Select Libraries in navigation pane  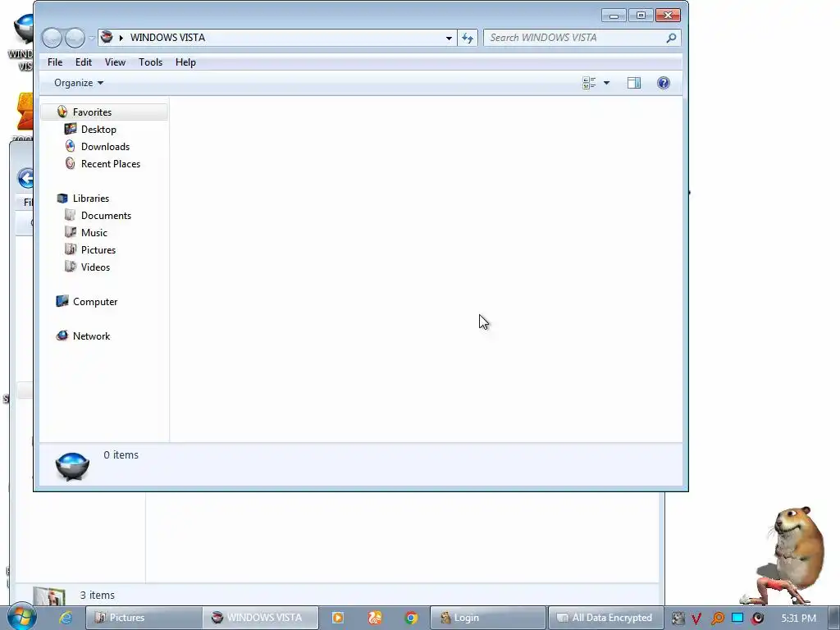tap(90, 199)
